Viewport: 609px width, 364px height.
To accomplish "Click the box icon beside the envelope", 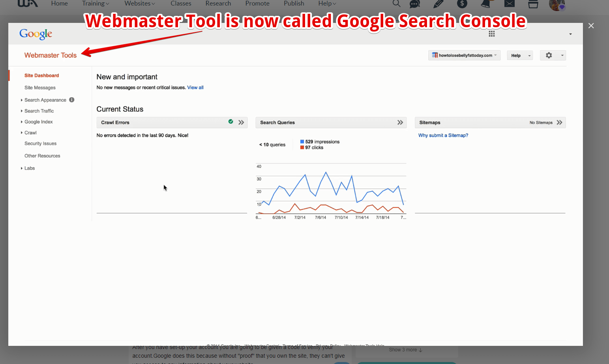I will (x=533, y=4).
